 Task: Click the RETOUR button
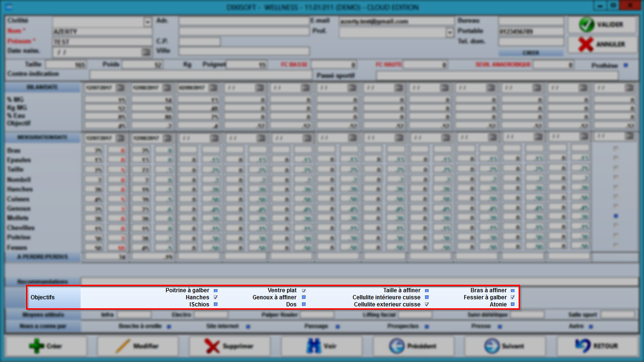[x=598, y=346]
